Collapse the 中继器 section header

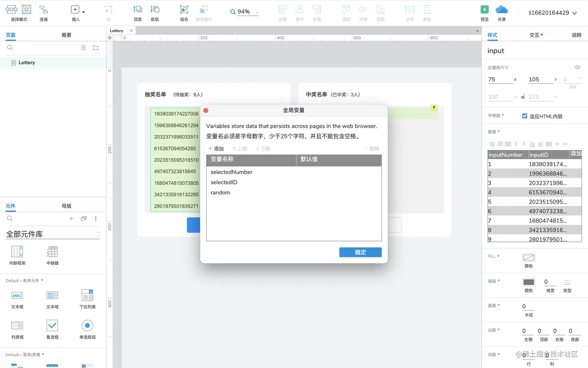[x=496, y=115]
